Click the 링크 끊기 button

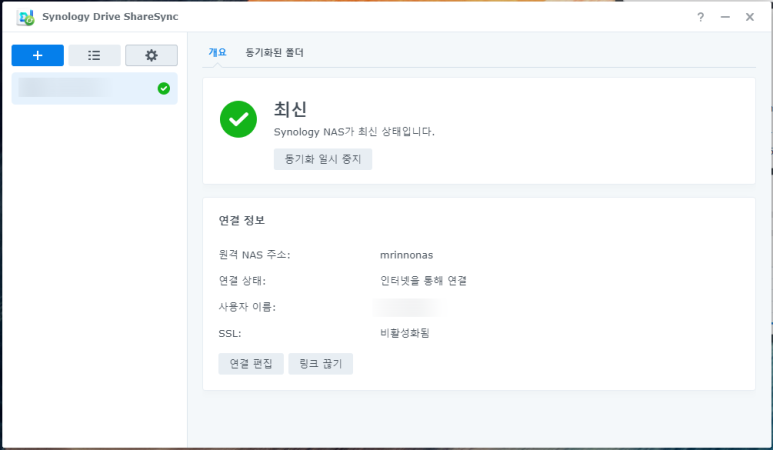(320, 364)
